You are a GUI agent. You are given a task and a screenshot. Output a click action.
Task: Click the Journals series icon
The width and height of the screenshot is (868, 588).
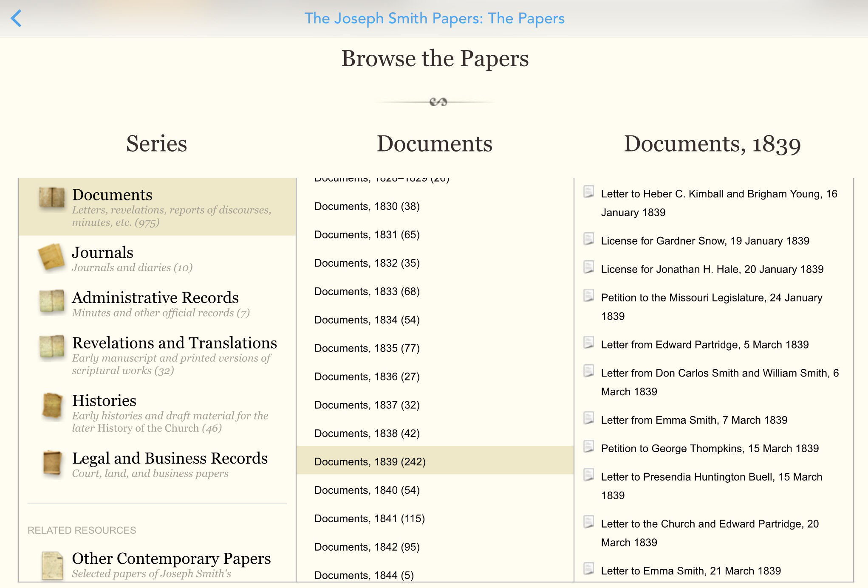point(52,257)
